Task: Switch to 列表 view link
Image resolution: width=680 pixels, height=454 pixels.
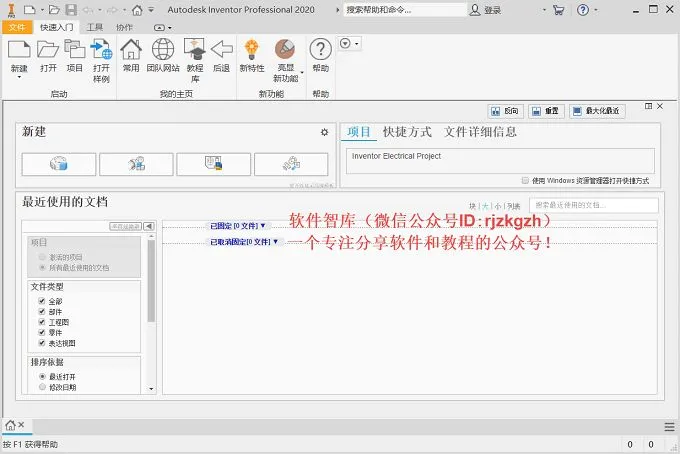Action: (x=513, y=206)
